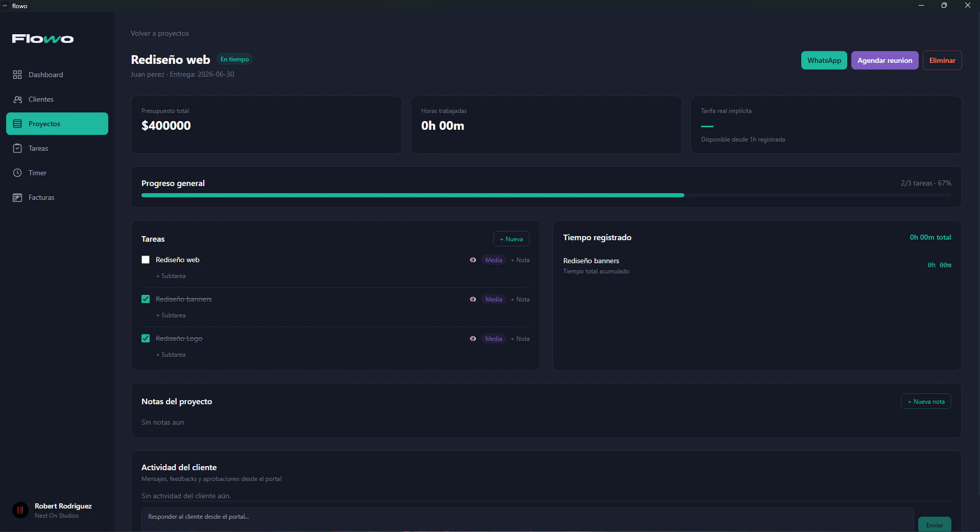980x532 pixels.
Task: Open the Dashboard menu item
Action: click(57, 75)
